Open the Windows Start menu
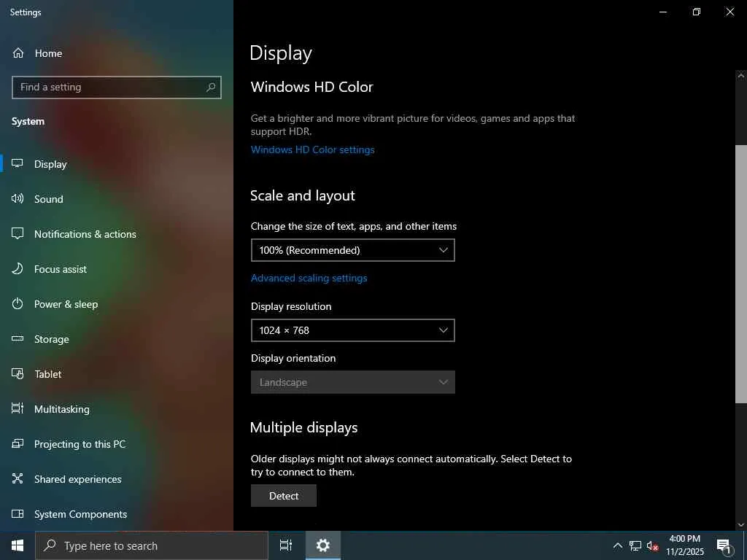747x560 pixels. click(18, 545)
